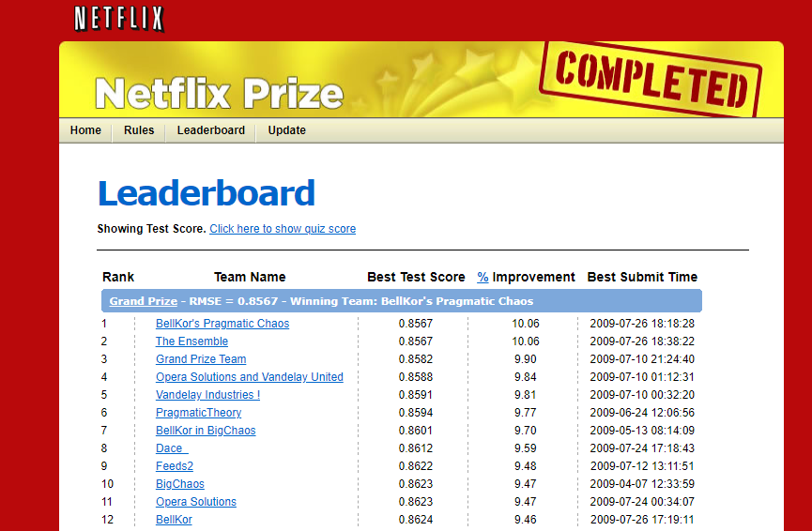Viewport: 812px width, 531px height.
Task: Select improvement value 9.48
Action: click(x=526, y=466)
